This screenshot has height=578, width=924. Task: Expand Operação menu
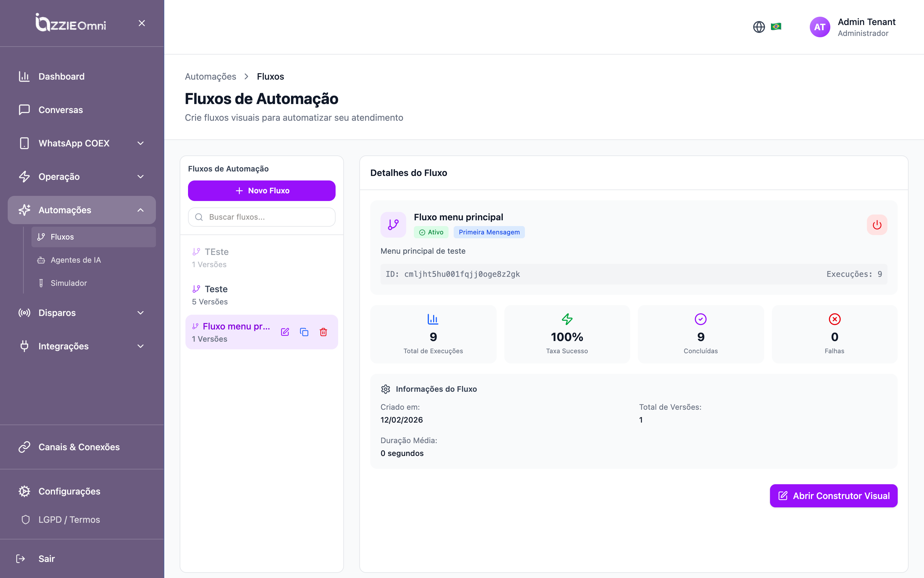82,177
